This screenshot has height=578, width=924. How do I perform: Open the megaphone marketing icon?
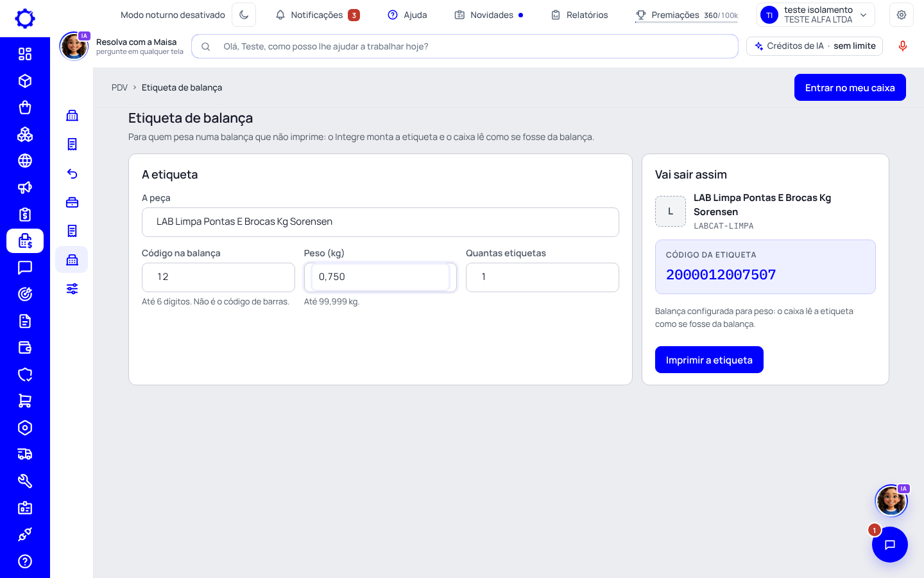click(25, 188)
